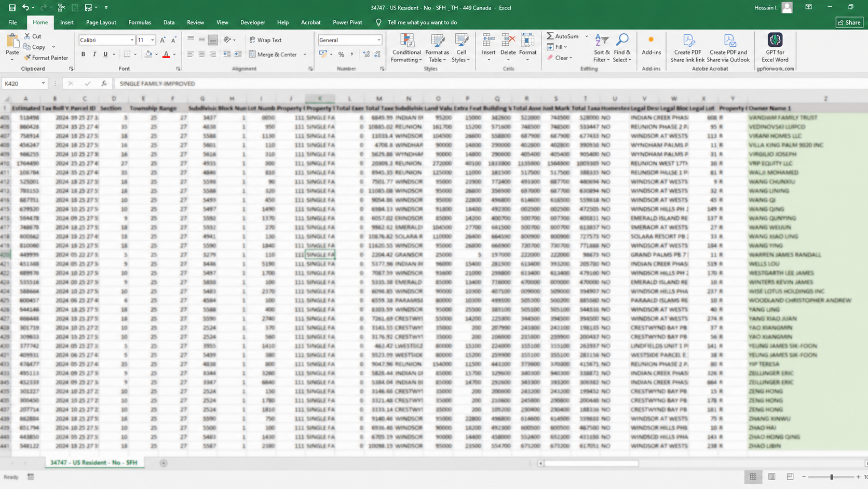Switch to the Data tab
Image resolution: width=868 pixels, height=489 pixels.
click(x=169, y=22)
